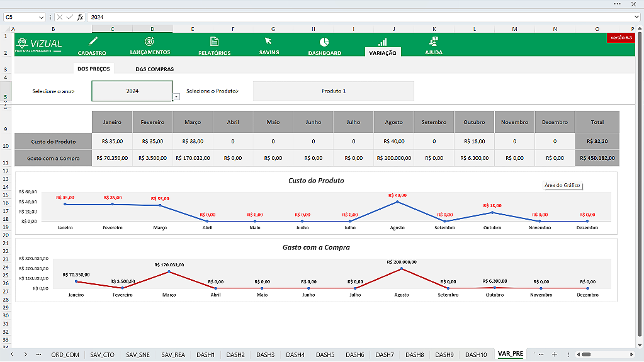The image size is (644, 362).
Task: Add a new sheet with plus button
Action: point(554,354)
